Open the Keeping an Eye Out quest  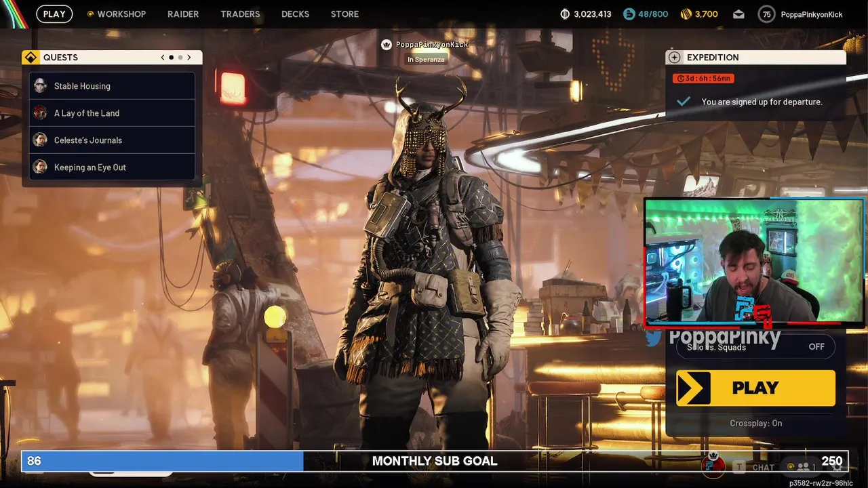113,167
